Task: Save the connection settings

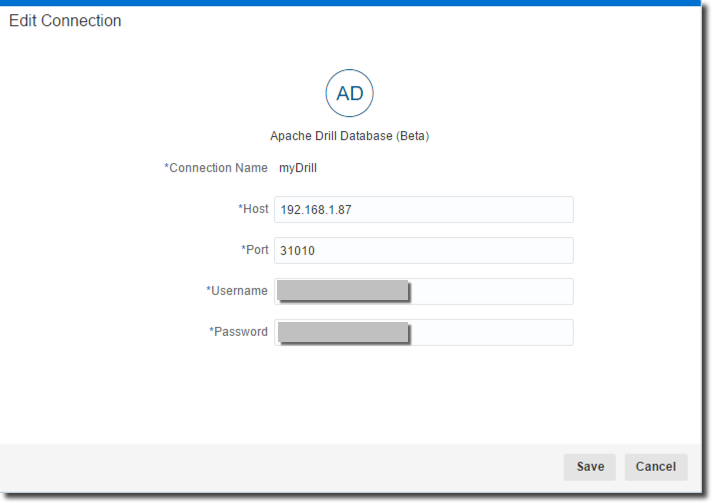Action: (590, 467)
